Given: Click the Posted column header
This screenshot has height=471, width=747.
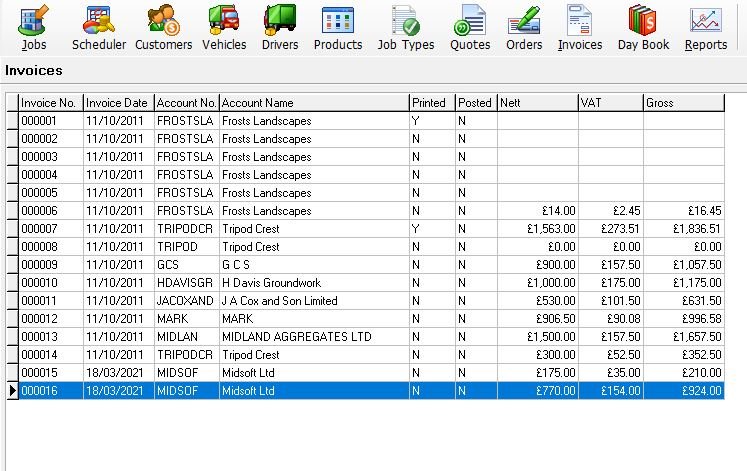Looking at the screenshot, I should 476,103.
